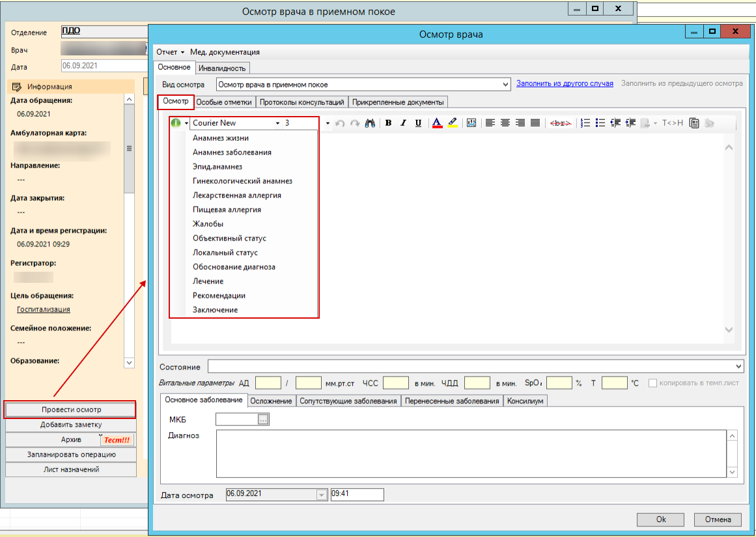Click the 'Добавить заметку' button
Screen dimensions: 756x537
(71, 425)
